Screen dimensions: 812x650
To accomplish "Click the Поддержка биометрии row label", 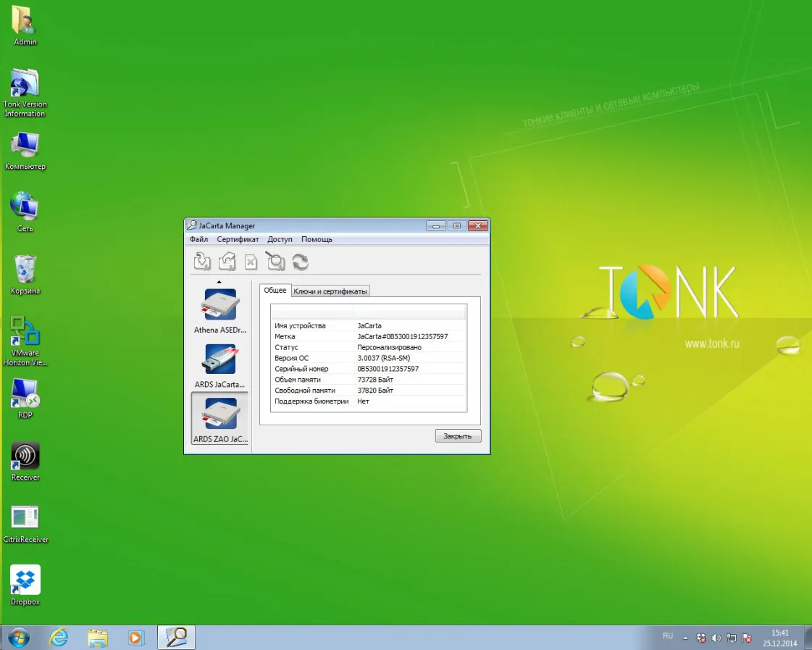I will 311,401.
